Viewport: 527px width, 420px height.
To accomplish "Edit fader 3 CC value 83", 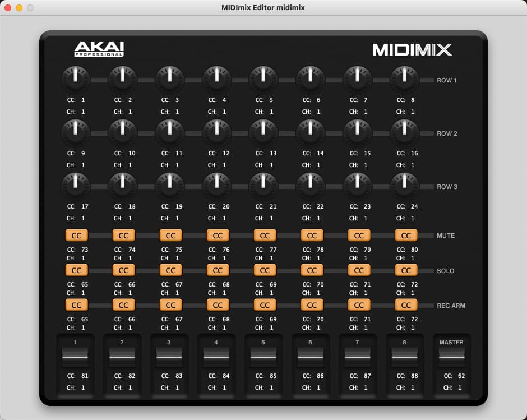I will pos(179,376).
